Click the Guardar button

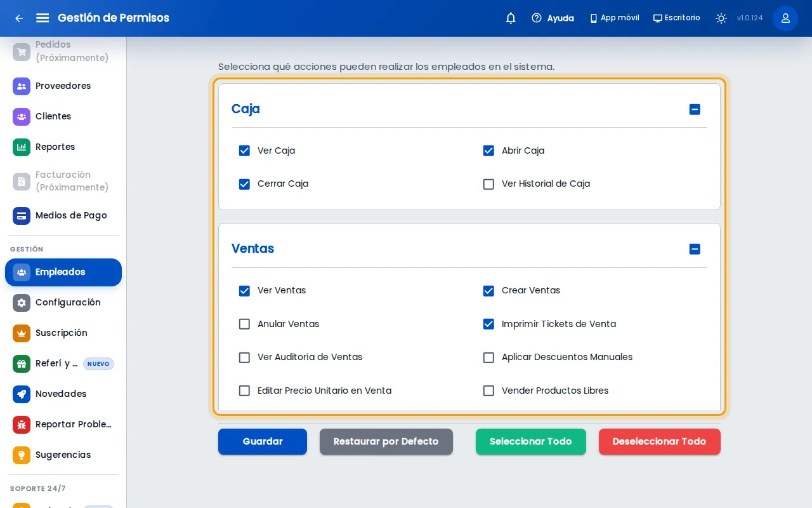[x=263, y=442]
